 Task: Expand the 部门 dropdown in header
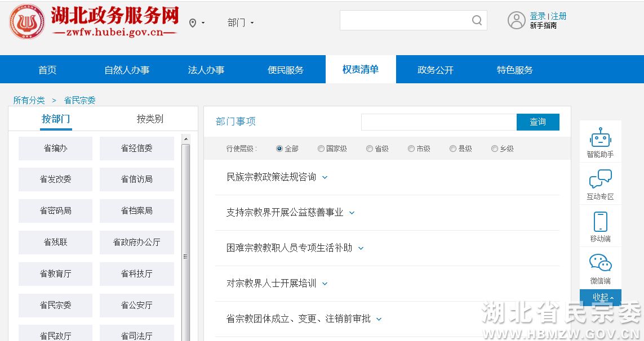[241, 23]
